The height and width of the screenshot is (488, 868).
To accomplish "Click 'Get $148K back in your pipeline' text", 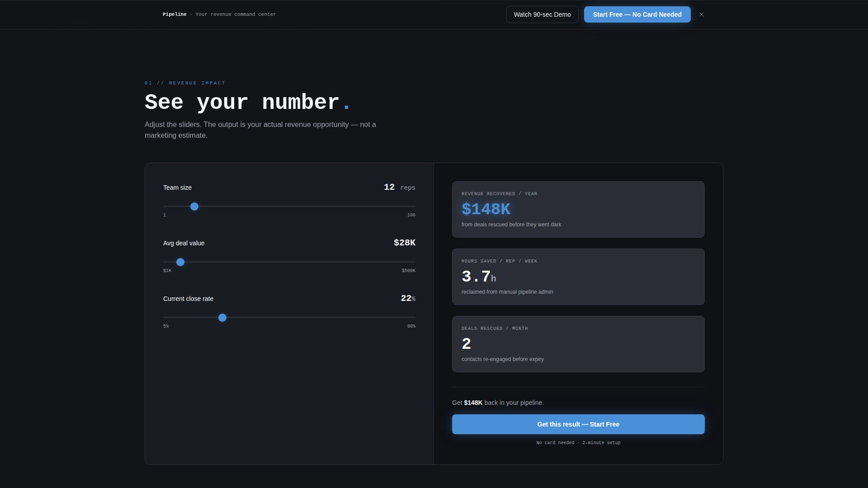I will [498, 403].
